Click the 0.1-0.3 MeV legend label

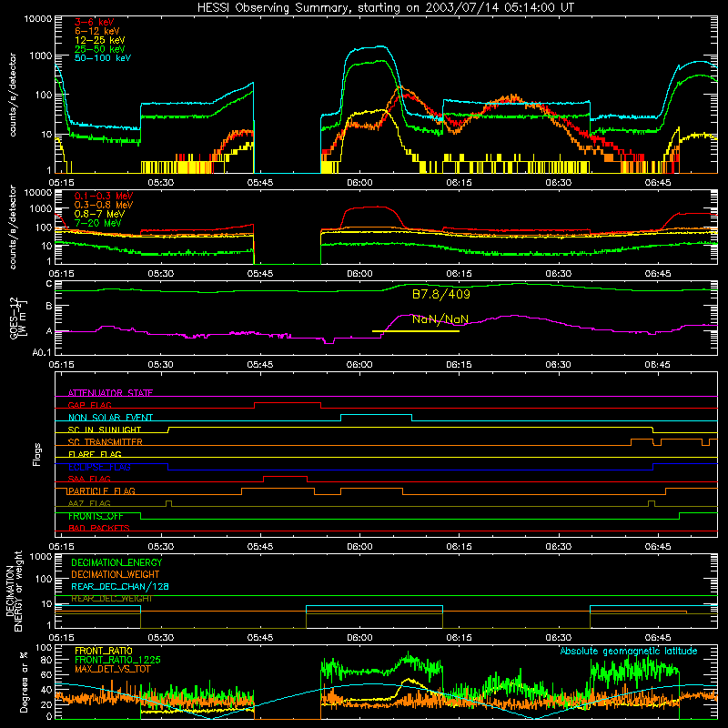[x=104, y=196]
